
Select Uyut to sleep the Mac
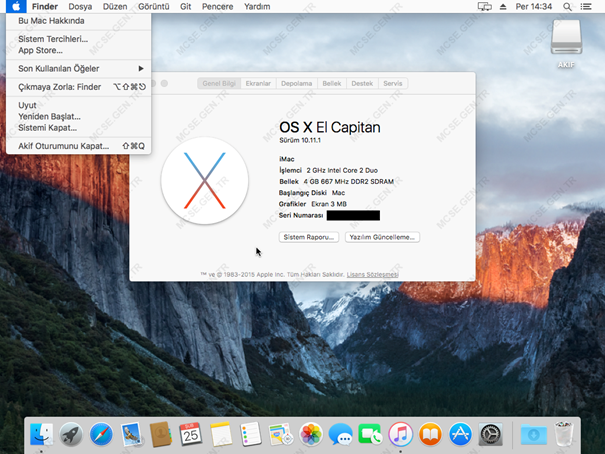[x=78, y=105]
